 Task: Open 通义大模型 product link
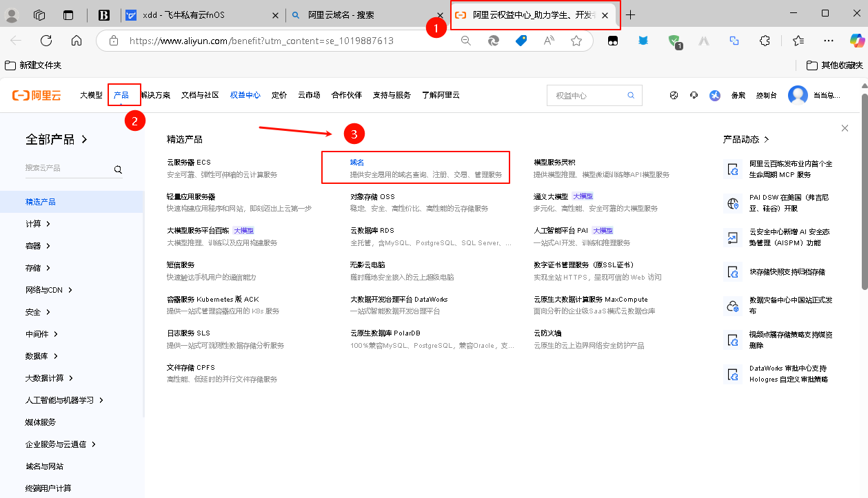click(x=551, y=197)
